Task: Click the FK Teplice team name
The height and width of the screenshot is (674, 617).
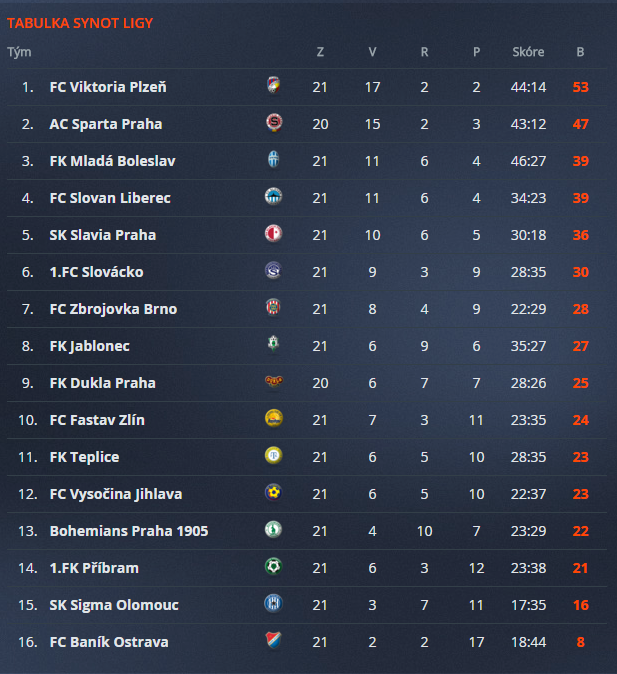Action: coord(84,457)
